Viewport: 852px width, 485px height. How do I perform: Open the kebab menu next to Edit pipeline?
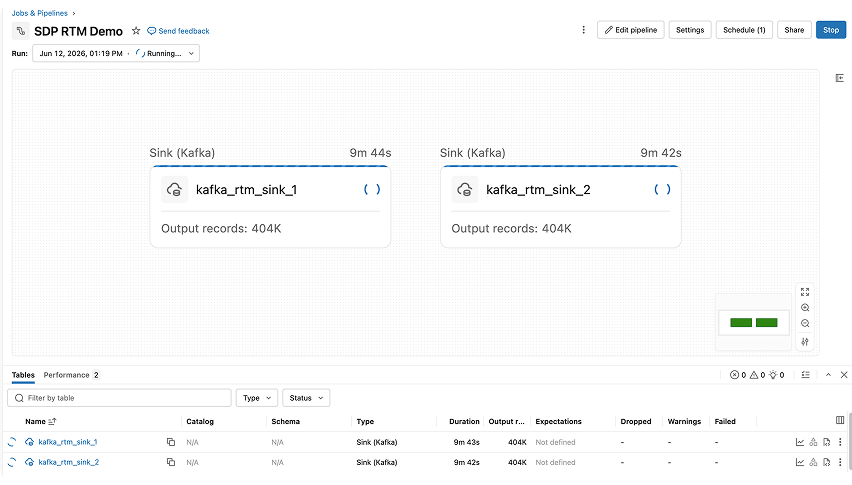584,30
